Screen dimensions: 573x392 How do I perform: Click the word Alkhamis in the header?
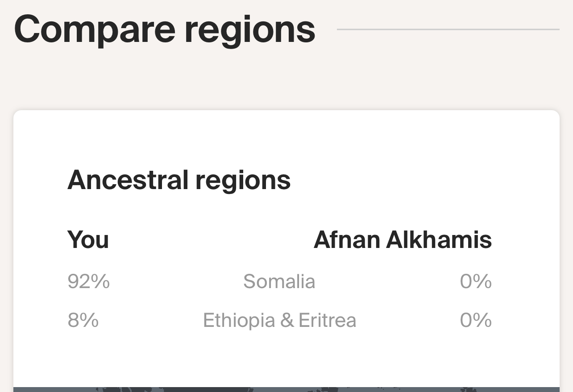439,239
